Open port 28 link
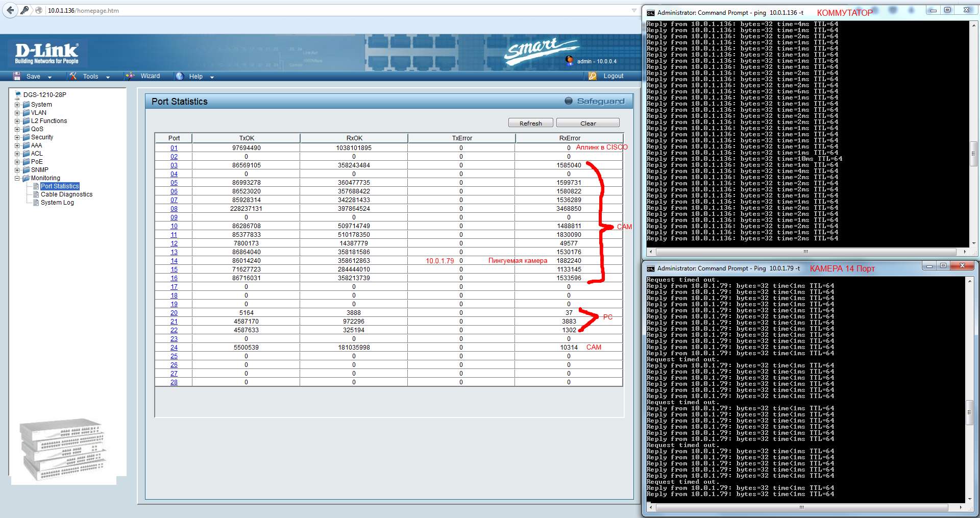The height and width of the screenshot is (518, 980). tap(174, 382)
